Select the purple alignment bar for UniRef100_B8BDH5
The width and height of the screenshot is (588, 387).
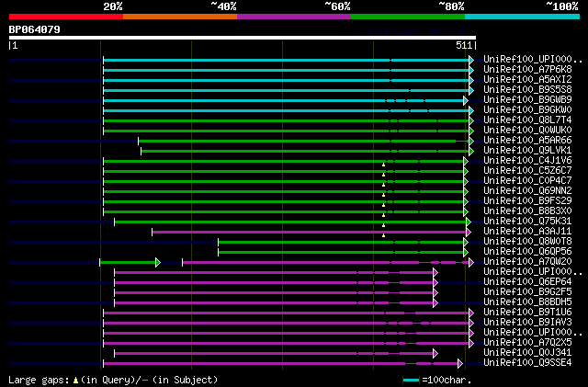click(x=276, y=303)
